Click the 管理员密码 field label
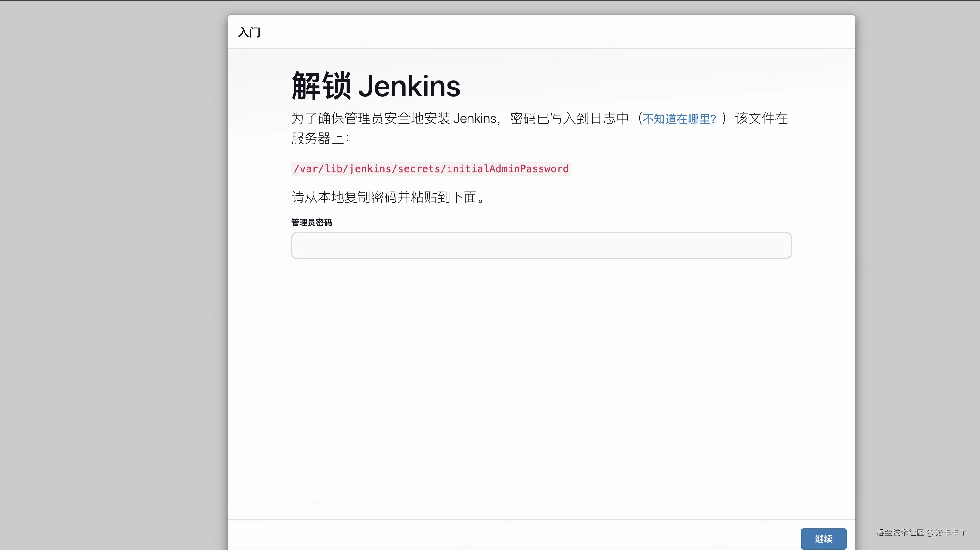Viewport: 980px width, 550px height. [x=311, y=222]
